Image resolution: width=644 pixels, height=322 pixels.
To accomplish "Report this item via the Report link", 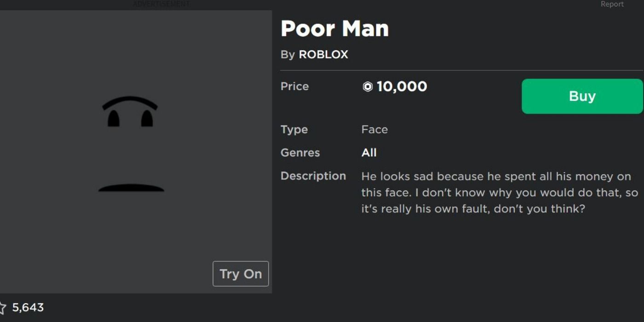I will [x=612, y=4].
